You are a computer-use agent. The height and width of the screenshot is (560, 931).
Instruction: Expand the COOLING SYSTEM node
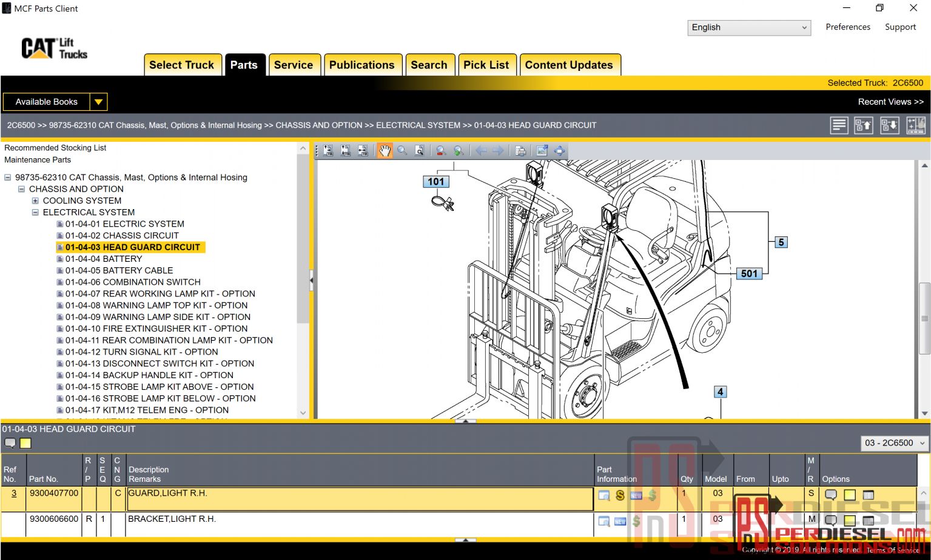(x=35, y=201)
